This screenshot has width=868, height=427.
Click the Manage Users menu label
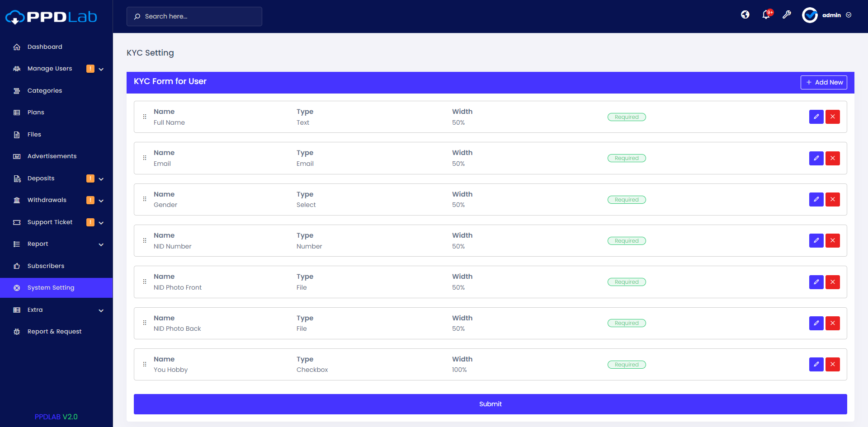click(50, 69)
